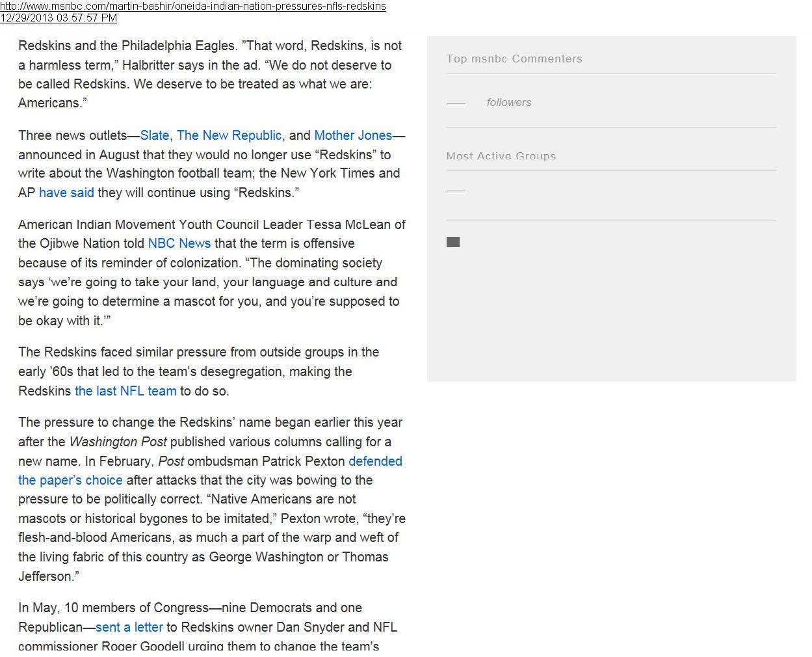This screenshot has height=657, width=812.
Task: Visit the Mother Jones link
Action: coord(353,135)
